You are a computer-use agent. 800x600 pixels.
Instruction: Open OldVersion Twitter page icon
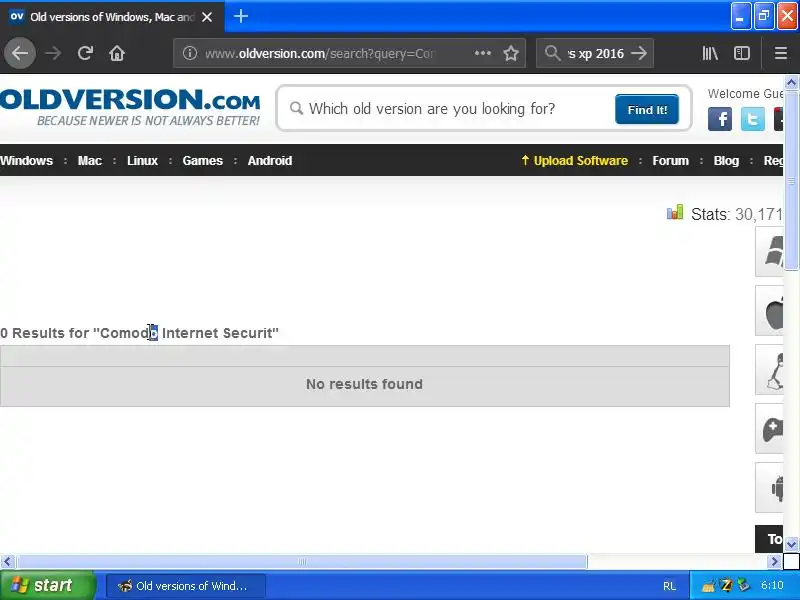click(753, 119)
